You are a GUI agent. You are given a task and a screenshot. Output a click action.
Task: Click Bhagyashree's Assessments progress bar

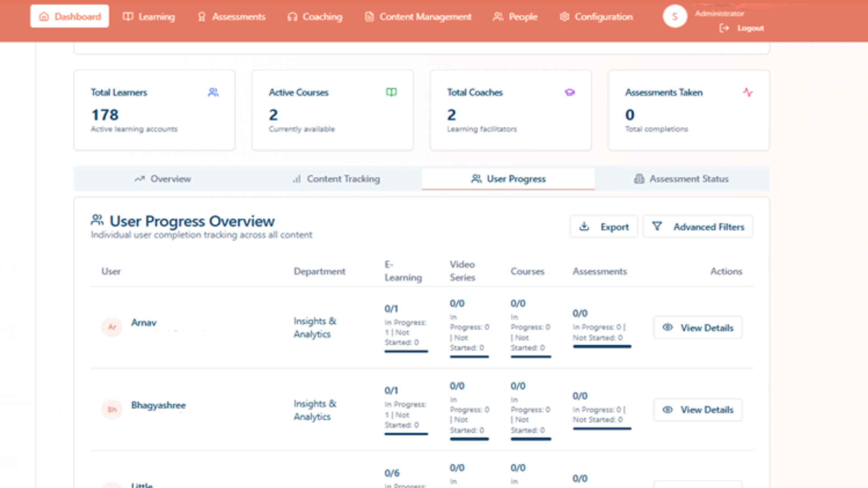click(x=602, y=428)
